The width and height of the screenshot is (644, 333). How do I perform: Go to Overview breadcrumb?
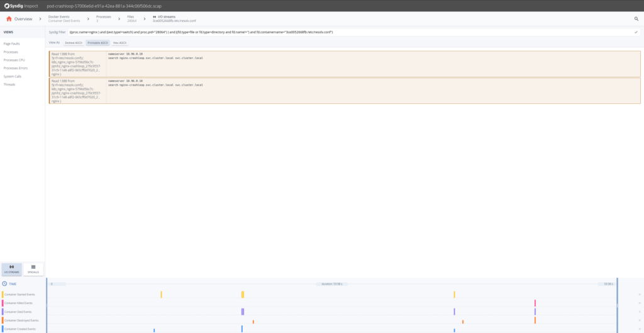(23, 19)
